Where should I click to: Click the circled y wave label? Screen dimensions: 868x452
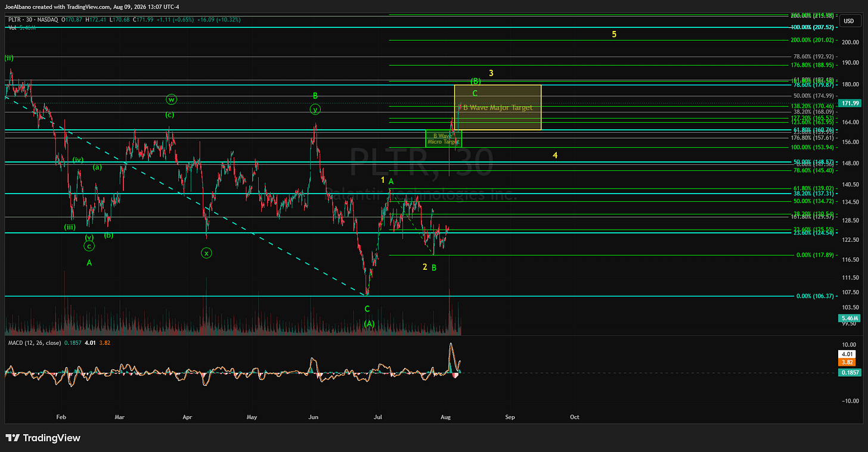(x=315, y=109)
